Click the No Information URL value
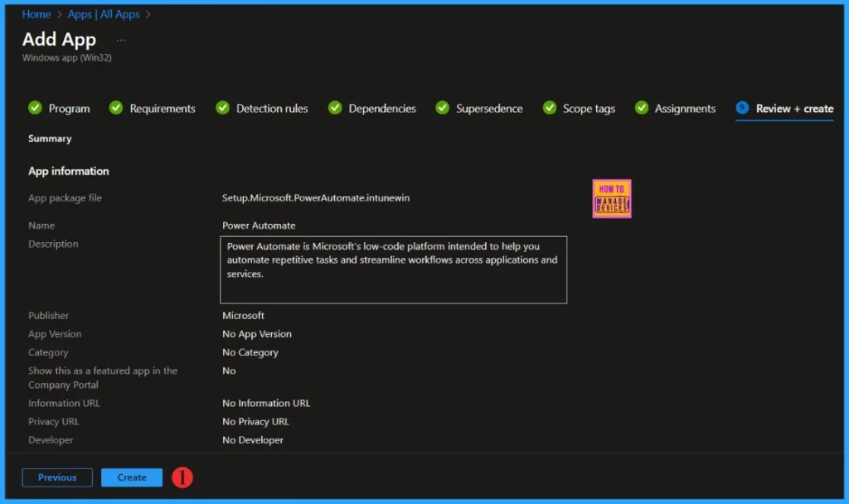Viewport: 849px width, 504px height. click(266, 403)
